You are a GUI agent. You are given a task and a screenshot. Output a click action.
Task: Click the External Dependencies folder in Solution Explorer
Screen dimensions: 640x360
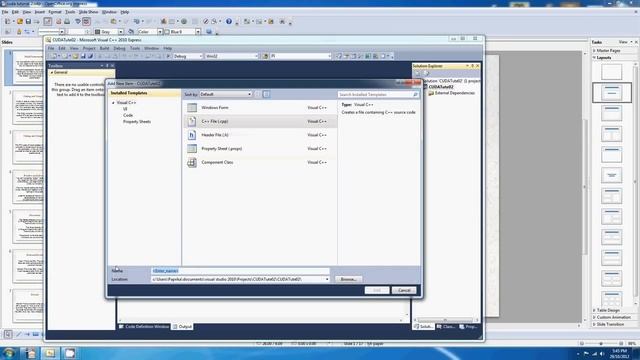(451, 93)
